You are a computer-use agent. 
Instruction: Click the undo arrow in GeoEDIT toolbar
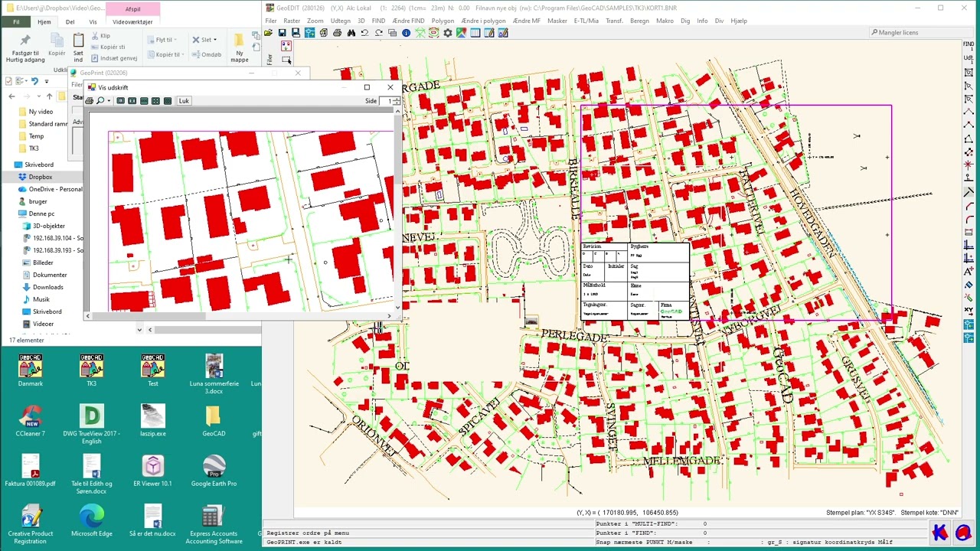364,33
